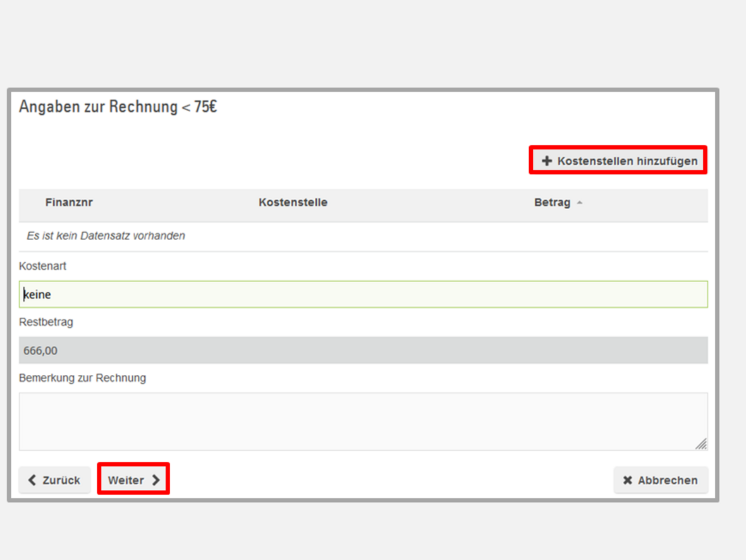
Task: Click the Bemerkung zur Rechnung label
Action: coord(82,378)
